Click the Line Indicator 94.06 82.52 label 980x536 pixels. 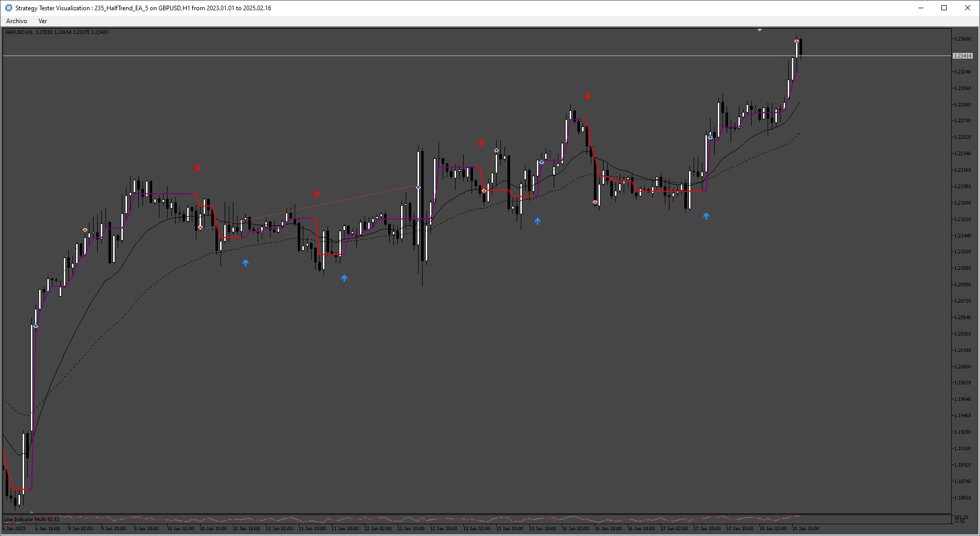click(x=32, y=519)
